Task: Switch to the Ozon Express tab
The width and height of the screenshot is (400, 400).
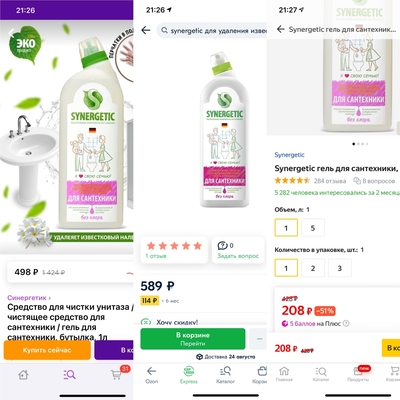Action: click(189, 375)
